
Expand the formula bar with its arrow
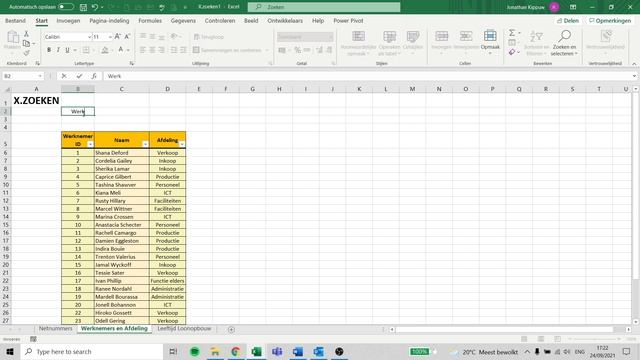(634, 76)
